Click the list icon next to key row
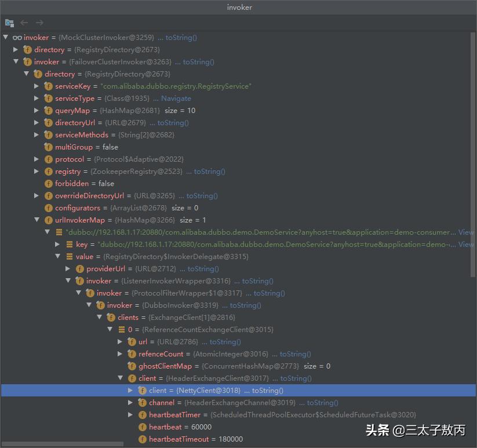Image resolution: width=477 pixels, height=448 pixels. 70,245
